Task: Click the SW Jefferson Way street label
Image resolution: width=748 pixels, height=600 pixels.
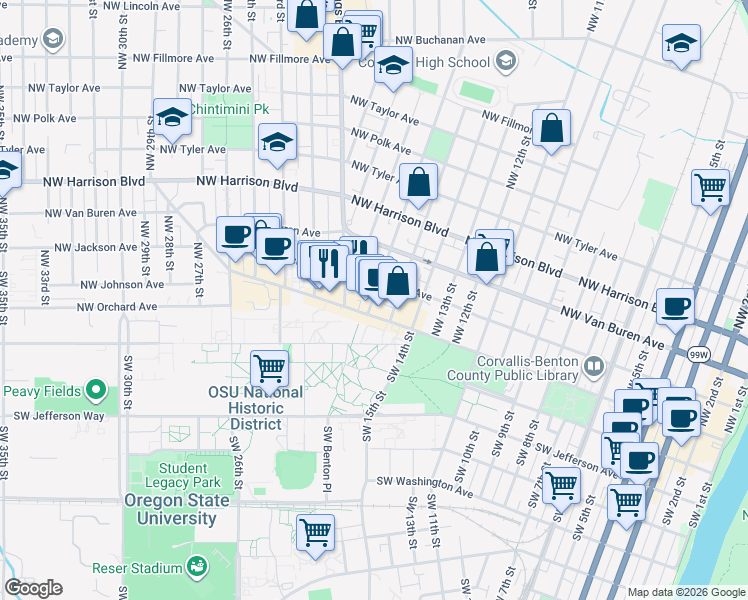Action: coord(59,416)
